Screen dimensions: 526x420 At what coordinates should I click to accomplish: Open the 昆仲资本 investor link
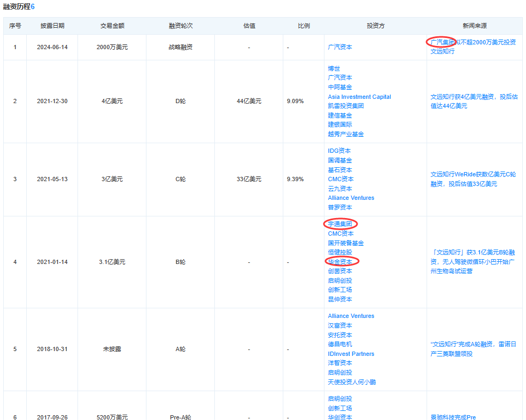pos(340,299)
